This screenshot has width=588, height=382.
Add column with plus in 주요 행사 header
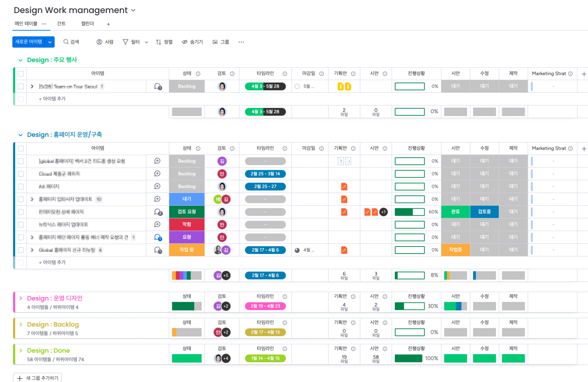point(584,74)
